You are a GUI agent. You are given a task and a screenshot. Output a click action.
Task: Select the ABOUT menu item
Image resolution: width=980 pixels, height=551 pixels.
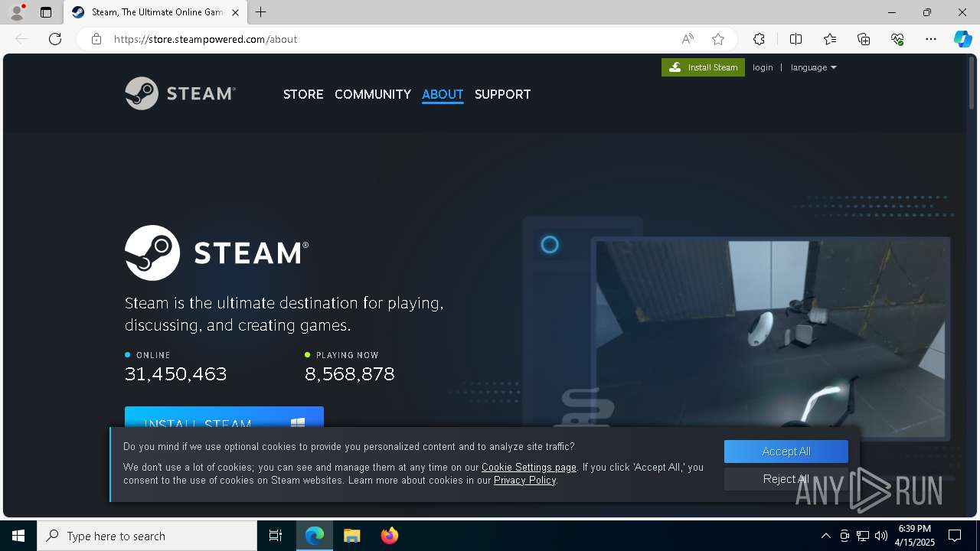tap(443, 94)
